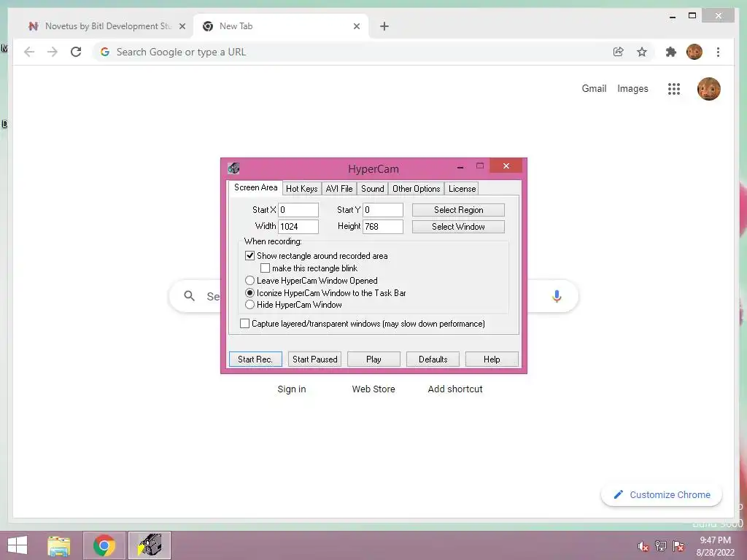This screenshot has width=747, height=560.
Task: Close the Novetus tab
Action: pyautogui.click(x=182, y=26)
